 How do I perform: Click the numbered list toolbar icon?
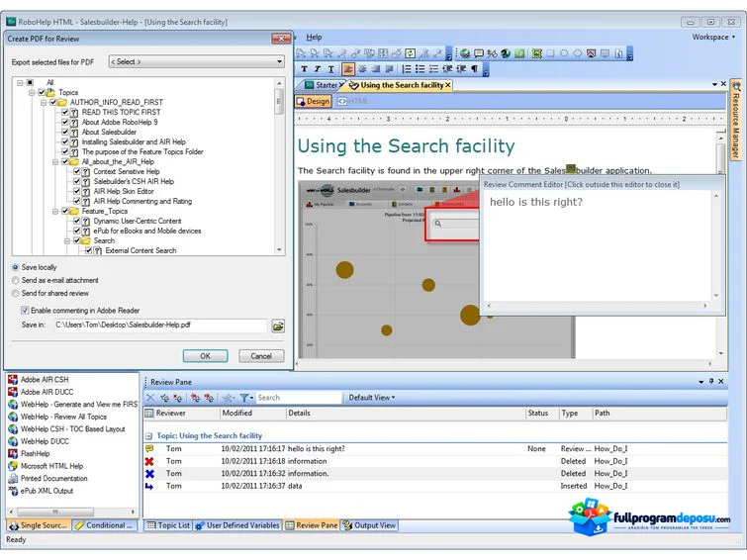click(407, 69)
